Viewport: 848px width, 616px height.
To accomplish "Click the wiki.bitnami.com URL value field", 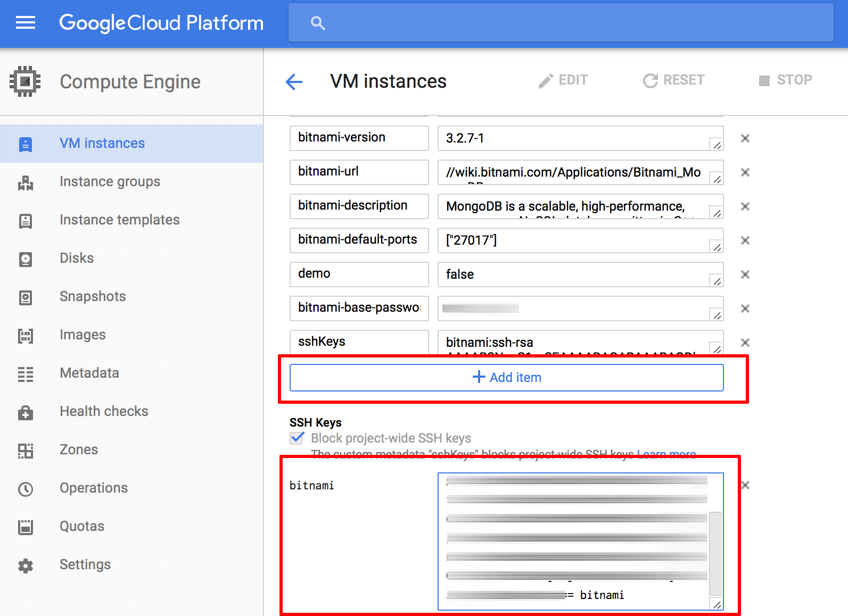I will point(581,172).
